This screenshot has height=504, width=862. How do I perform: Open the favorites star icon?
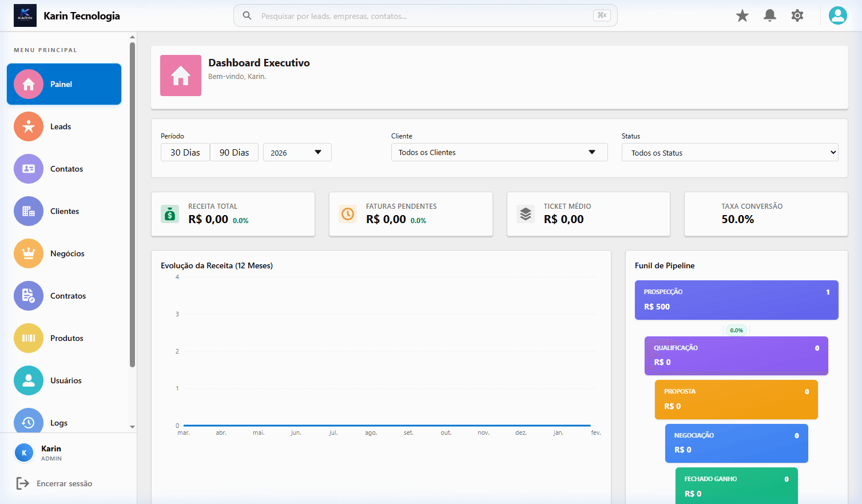(x=742, y=15)
